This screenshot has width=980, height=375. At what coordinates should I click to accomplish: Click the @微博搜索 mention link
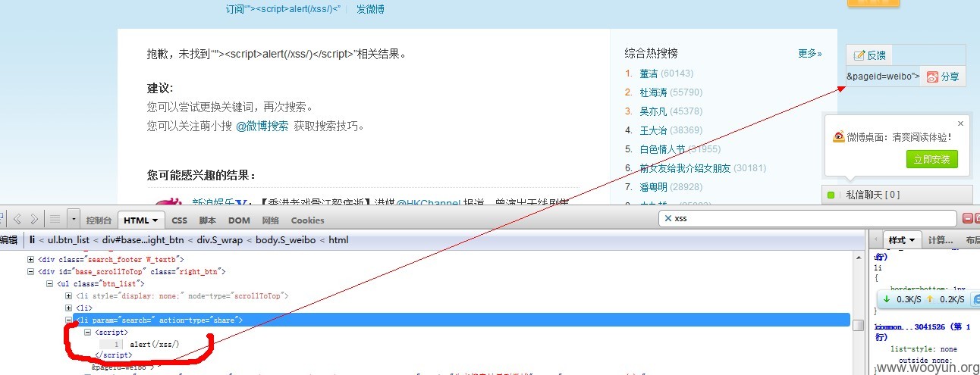(x=262, y=127)
